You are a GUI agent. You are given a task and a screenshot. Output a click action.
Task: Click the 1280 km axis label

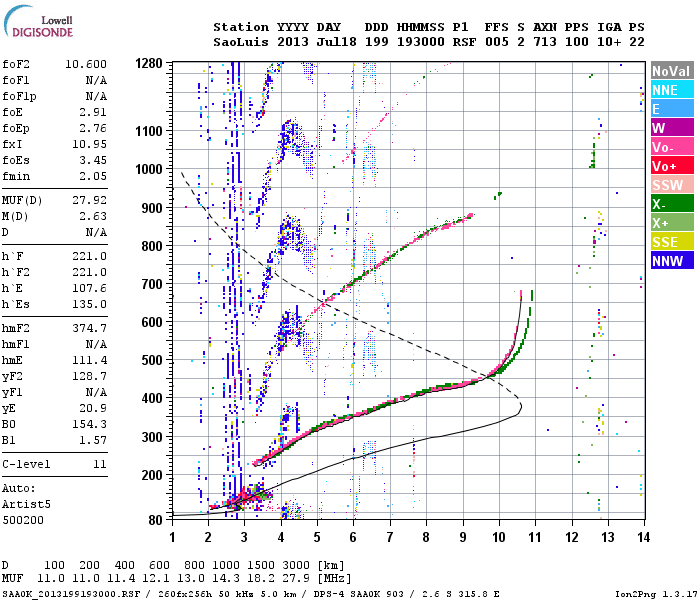pos(149,63)
